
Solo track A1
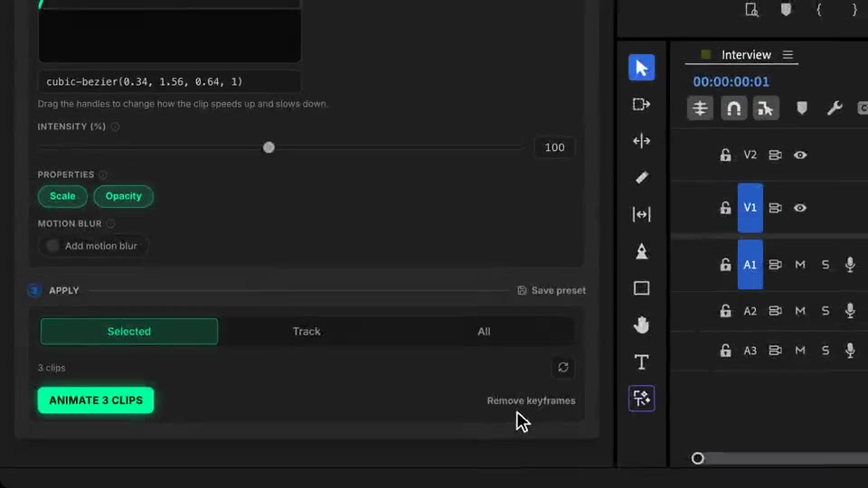[826, 265]
